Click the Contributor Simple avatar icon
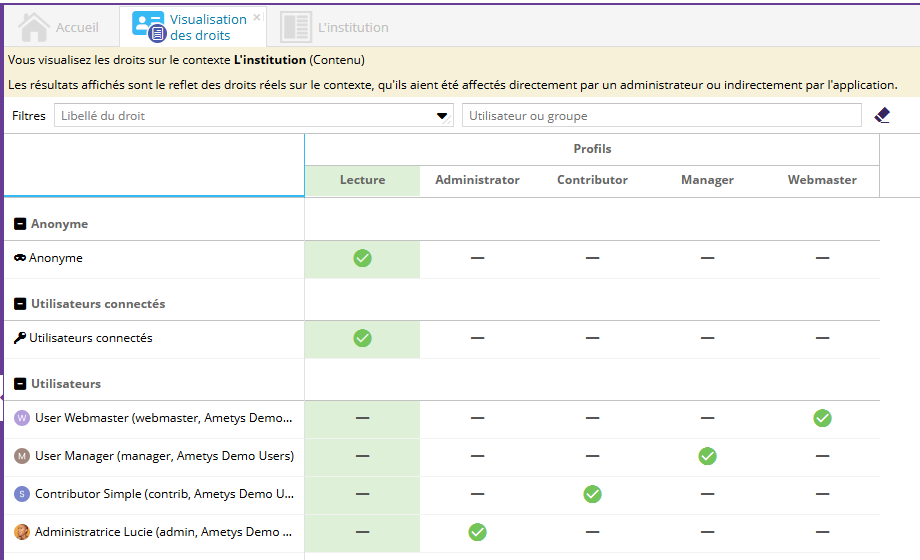The image size is (920, 560). point(22,494)
